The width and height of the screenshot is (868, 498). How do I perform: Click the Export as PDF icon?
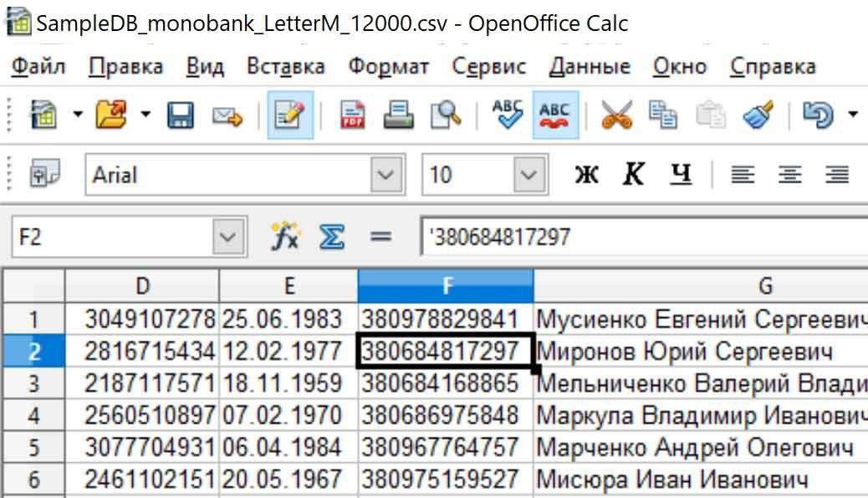353,116
